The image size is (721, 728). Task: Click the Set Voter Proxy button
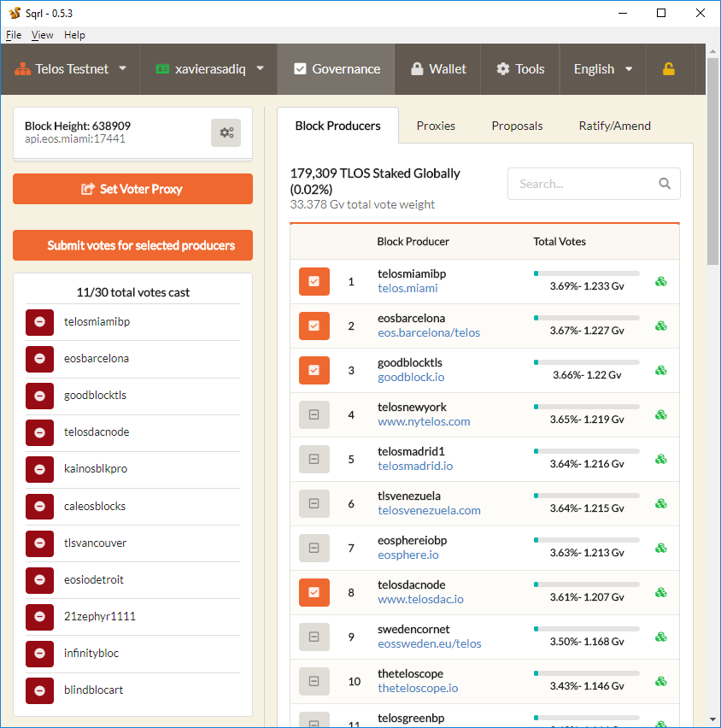[132, 189]
